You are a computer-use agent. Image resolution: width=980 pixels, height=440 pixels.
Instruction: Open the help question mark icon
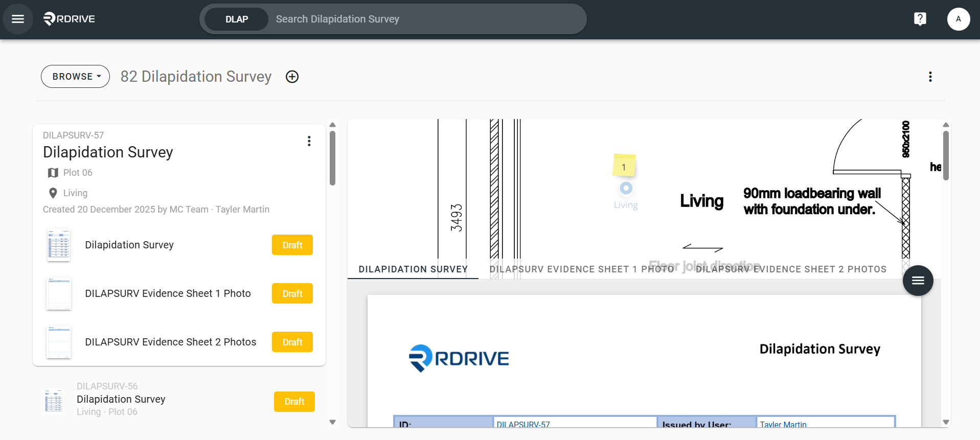[x=920, y=19]
